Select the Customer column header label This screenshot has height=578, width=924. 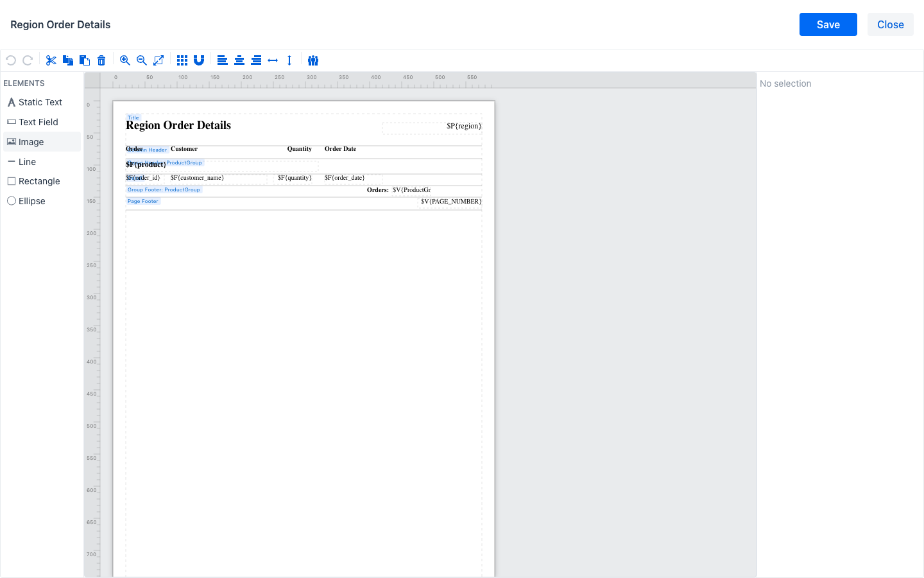click(x=184, y=149)
